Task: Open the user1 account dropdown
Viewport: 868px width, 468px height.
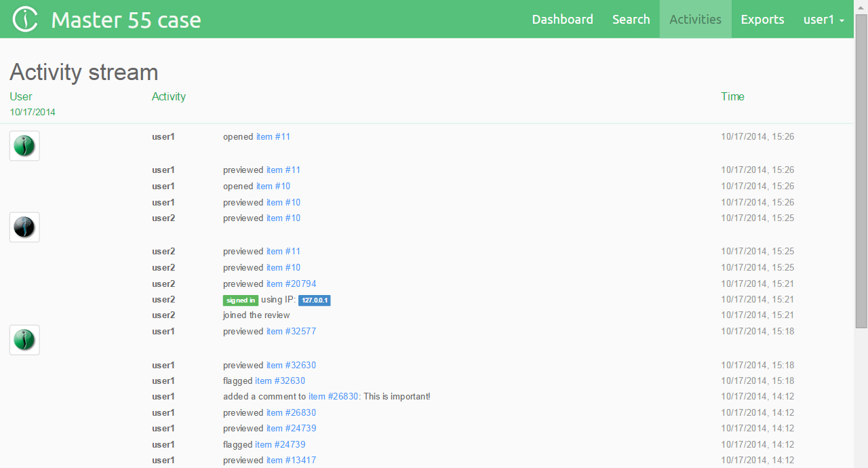Action: pyautogui.click(x=823, y=20)
